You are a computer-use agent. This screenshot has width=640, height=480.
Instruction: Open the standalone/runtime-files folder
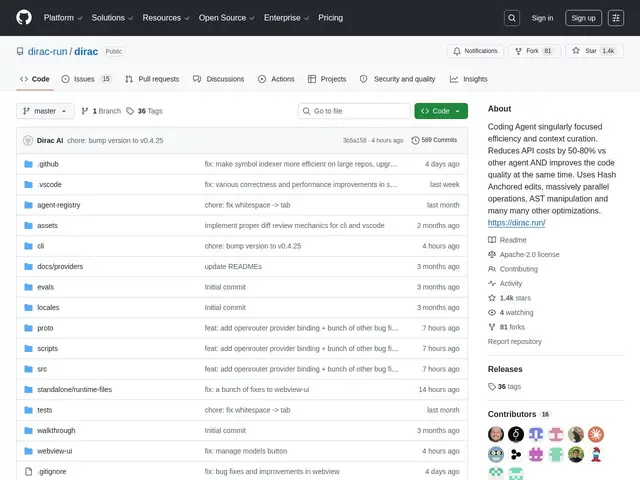[x=74, y=389]
